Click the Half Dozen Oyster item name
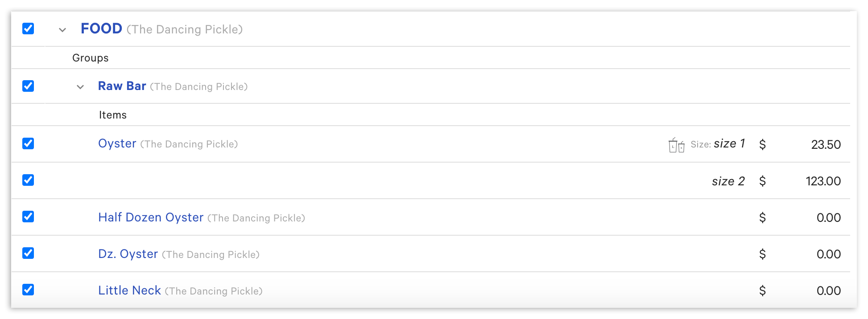The image size is (868, 319). click(x=151, y=217)
